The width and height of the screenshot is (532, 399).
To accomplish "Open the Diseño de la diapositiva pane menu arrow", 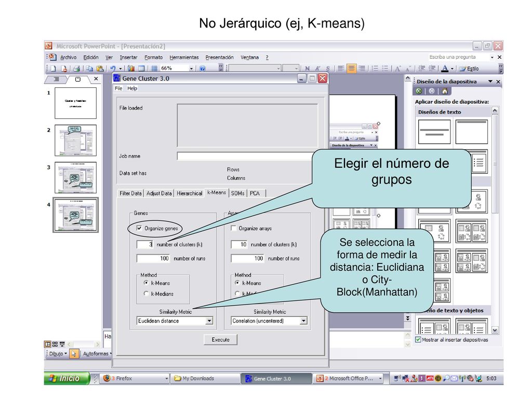I will [x=490, y=82].
